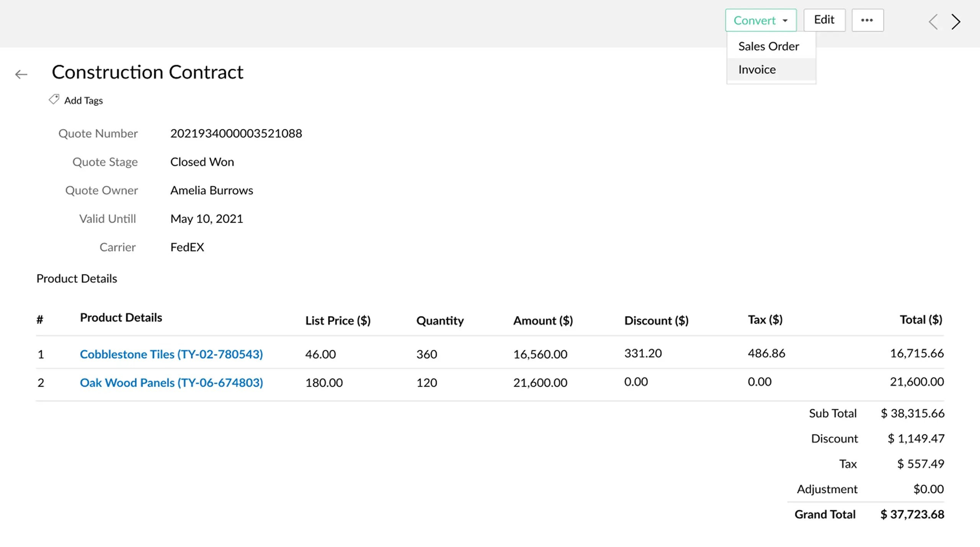
Task: Click the Quote Stage field label
Action: (x=105, y=162)
